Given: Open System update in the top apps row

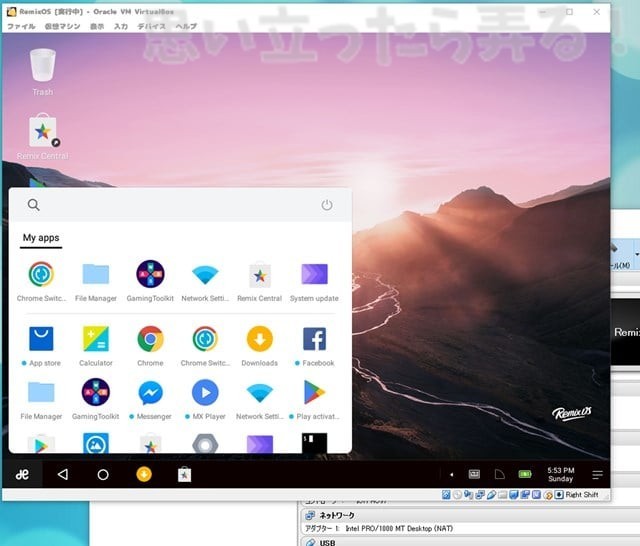Looking at the screenshot, I should pyautogui.click(x=314, y=281).
